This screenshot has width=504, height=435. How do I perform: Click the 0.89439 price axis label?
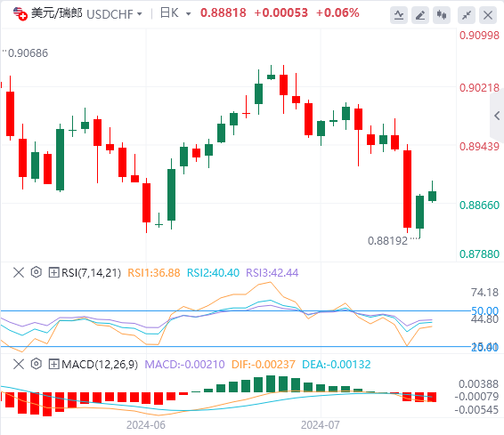479,147
